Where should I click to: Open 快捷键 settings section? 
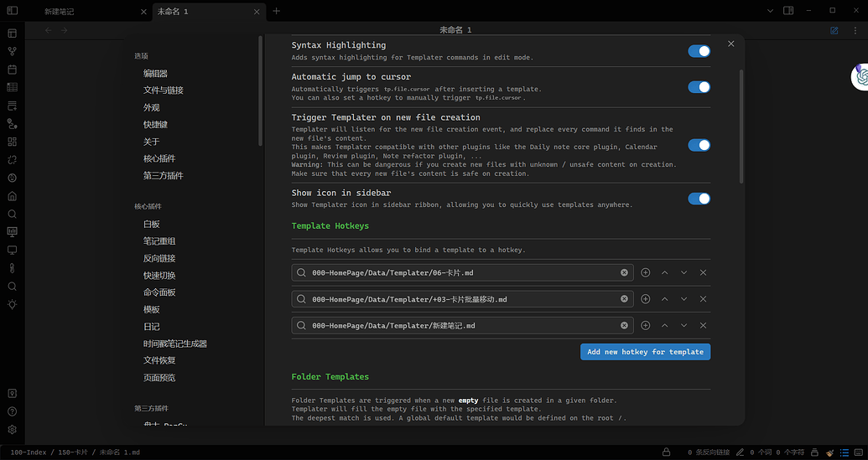click(x=155, y=125)
